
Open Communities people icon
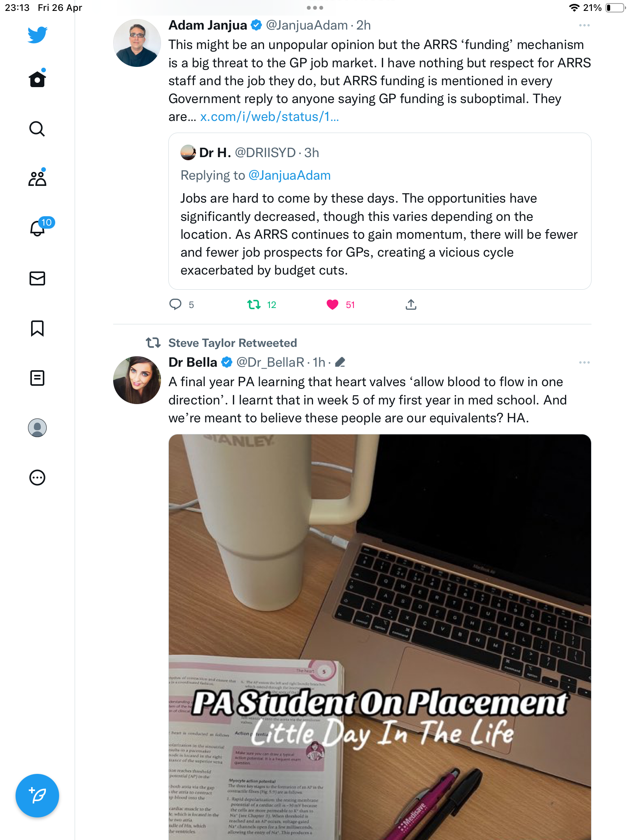pyautogui.click(x=37, y=178)
